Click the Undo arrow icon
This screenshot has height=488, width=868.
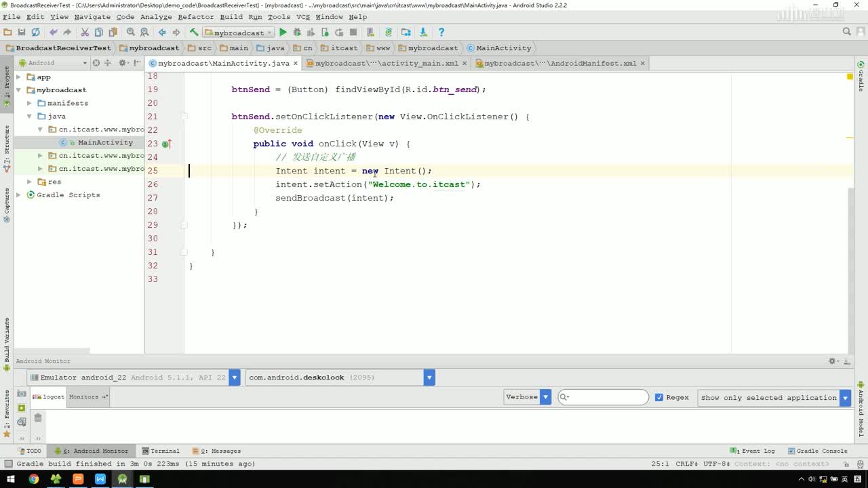click(x=54, y=32)
